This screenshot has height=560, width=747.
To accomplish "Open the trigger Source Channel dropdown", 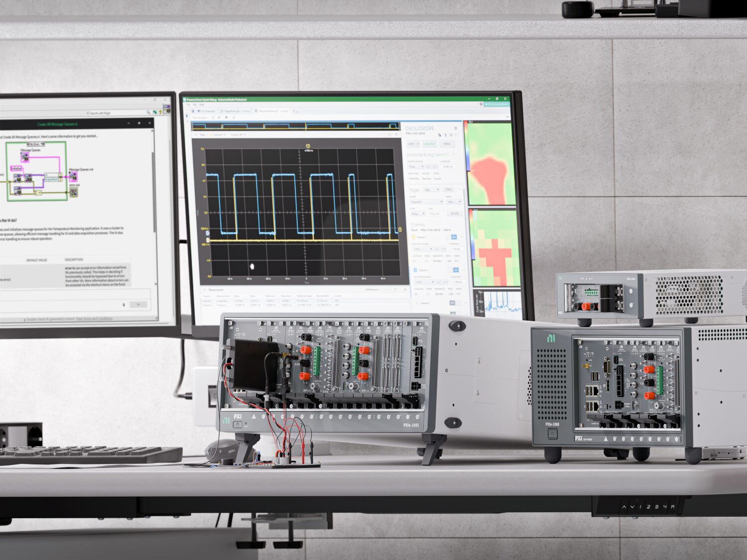I will 426,202.
